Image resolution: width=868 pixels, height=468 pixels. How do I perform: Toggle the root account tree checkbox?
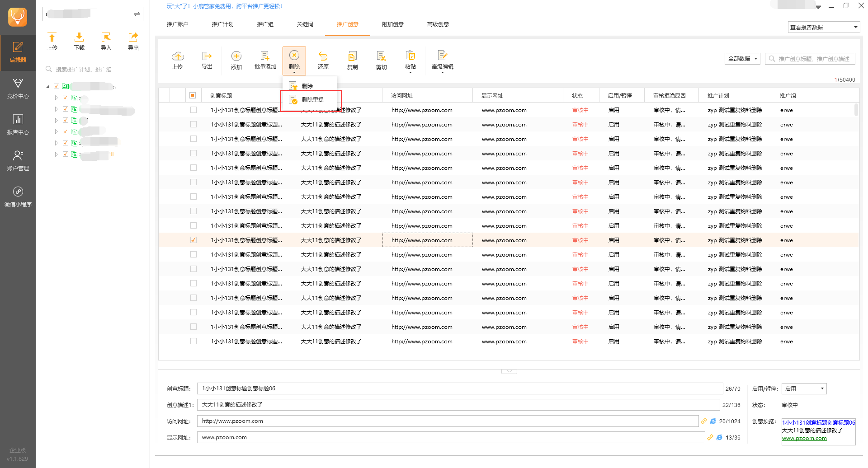[x=57, y=86]
